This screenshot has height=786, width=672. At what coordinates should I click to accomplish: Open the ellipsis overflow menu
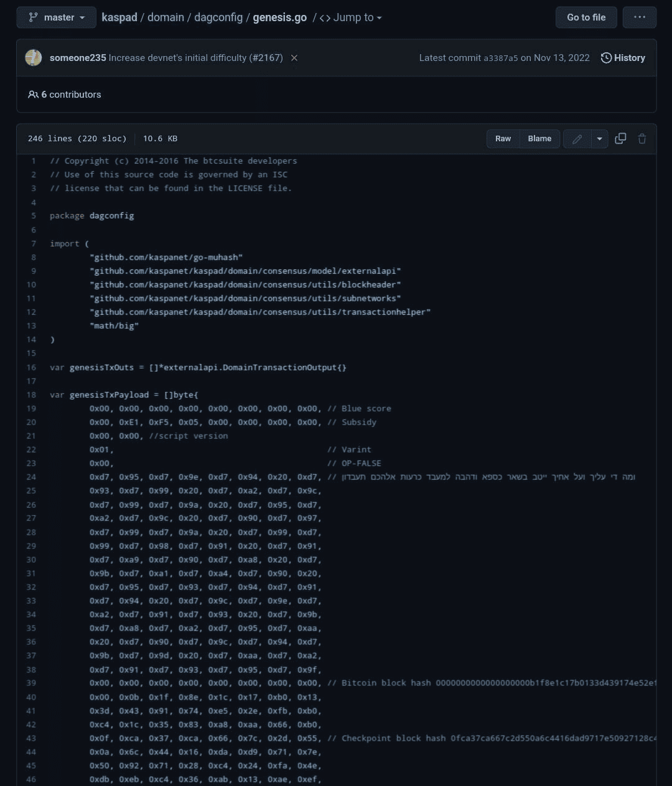[x=640, y=17]
